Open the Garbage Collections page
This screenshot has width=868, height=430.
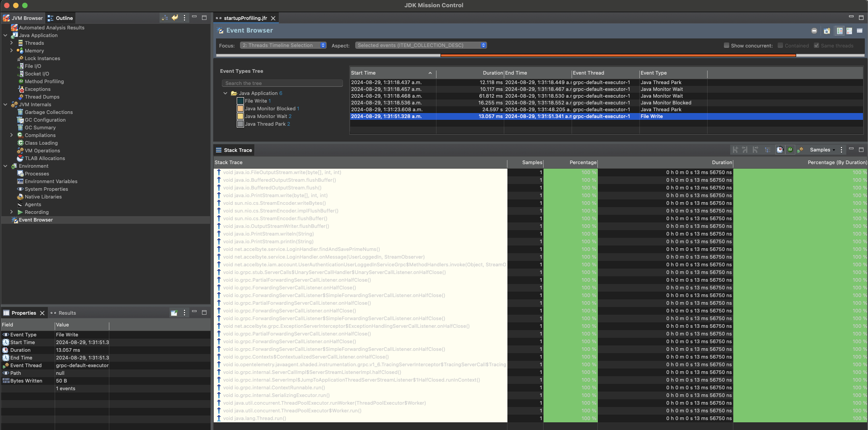pos(48,112)
